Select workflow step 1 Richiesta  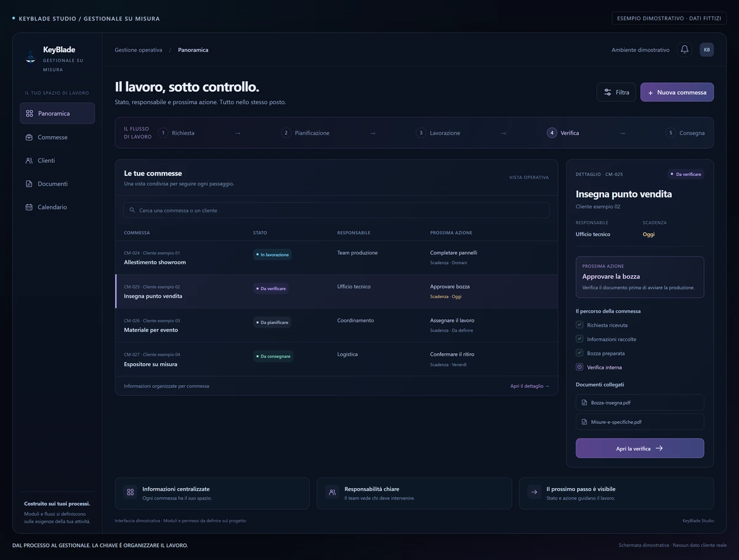point(176,133)
